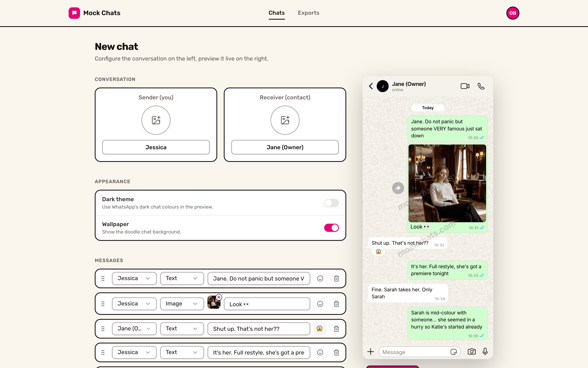Delete the 'Shut up' message row
The image size is (588, 368).
tap(336, 329)
